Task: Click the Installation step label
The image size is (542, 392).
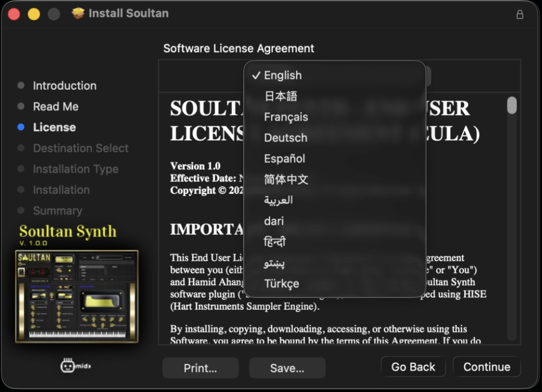Action: [x=61, y=190]
